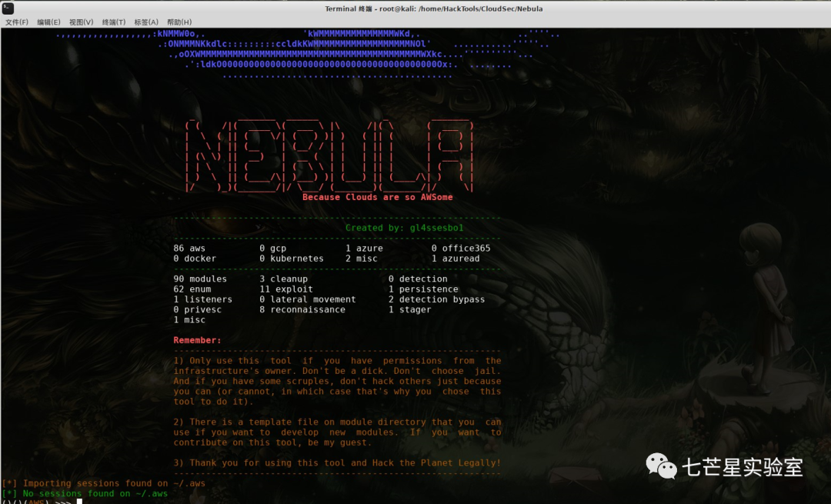This screenshot has height=504, width=831.
Task: Click the terminal icon in title bar
Action: tap(8, 8)
